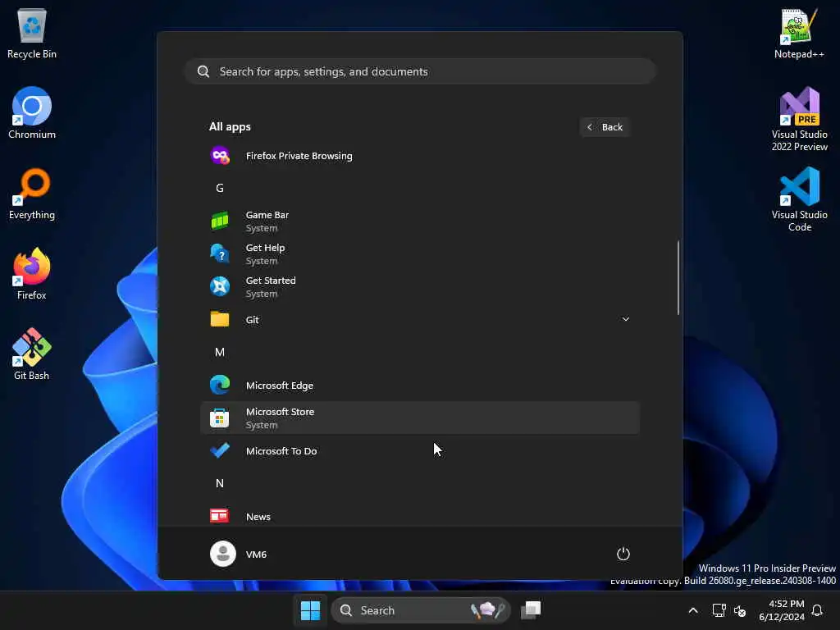Viewport: 840px width, 630px height.
Task: Select the Chromium desktop shortcut
Action: point(32,113)
